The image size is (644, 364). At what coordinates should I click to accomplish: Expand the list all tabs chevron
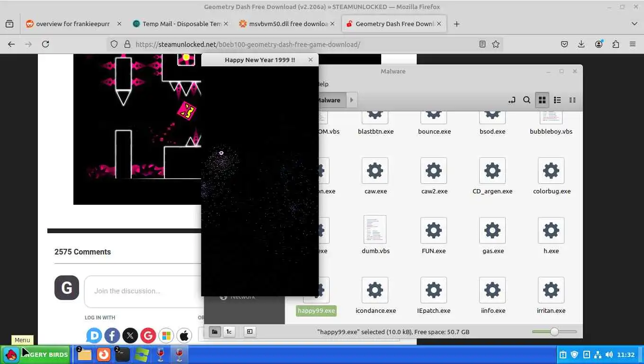(635, 24)
